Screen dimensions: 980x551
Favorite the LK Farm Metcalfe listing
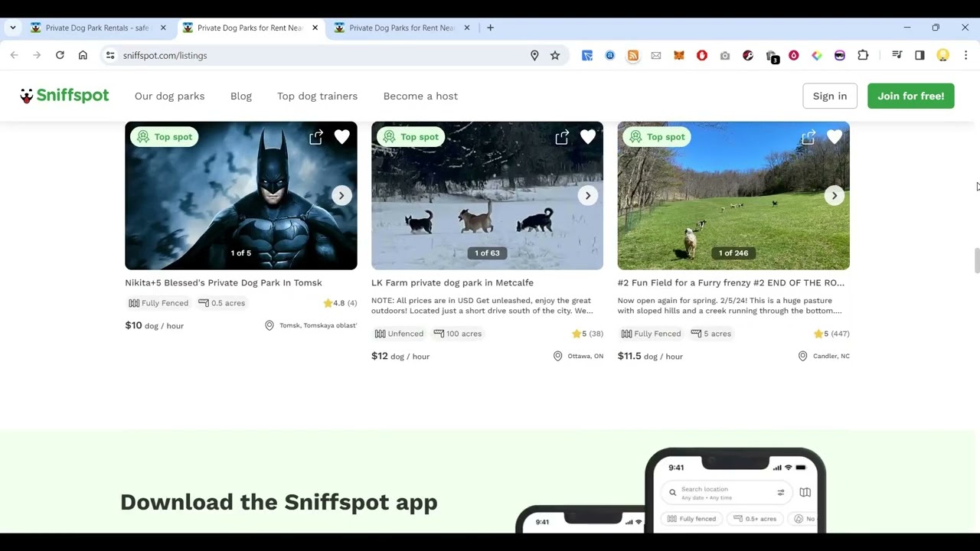tap(588, 137)
